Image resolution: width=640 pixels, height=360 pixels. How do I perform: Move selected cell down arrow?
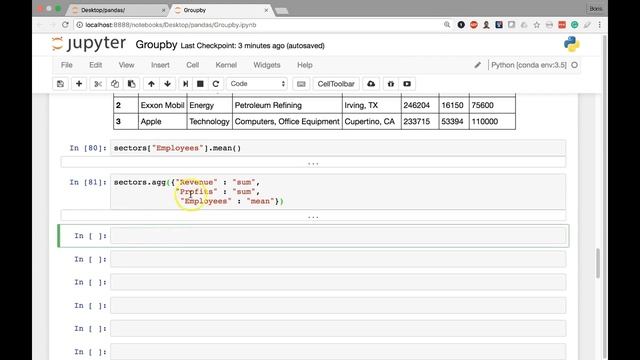167,84
